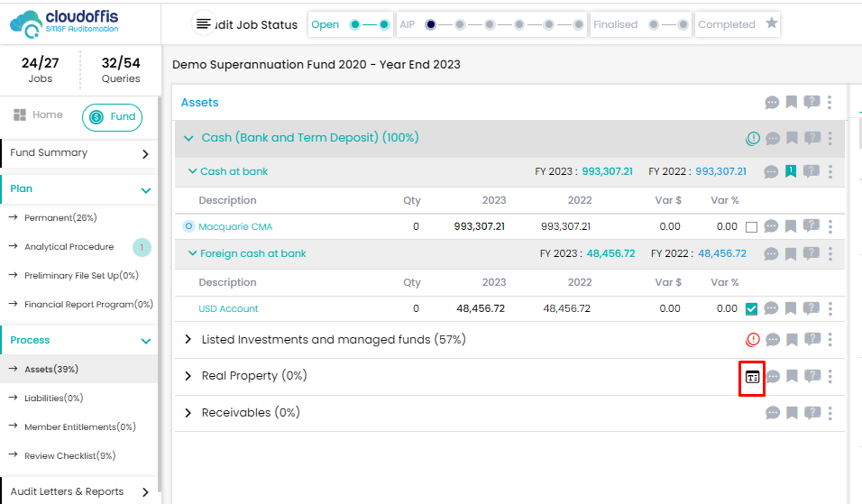This screenshot has height=504, width=862.
Task: Switch to the Home tab
Action: 39,115
